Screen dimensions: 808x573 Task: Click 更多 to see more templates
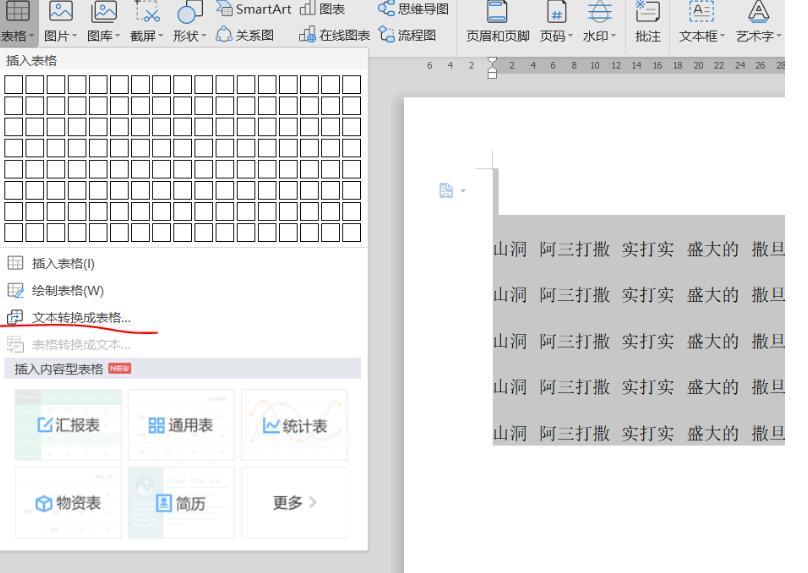pos(294,502)
